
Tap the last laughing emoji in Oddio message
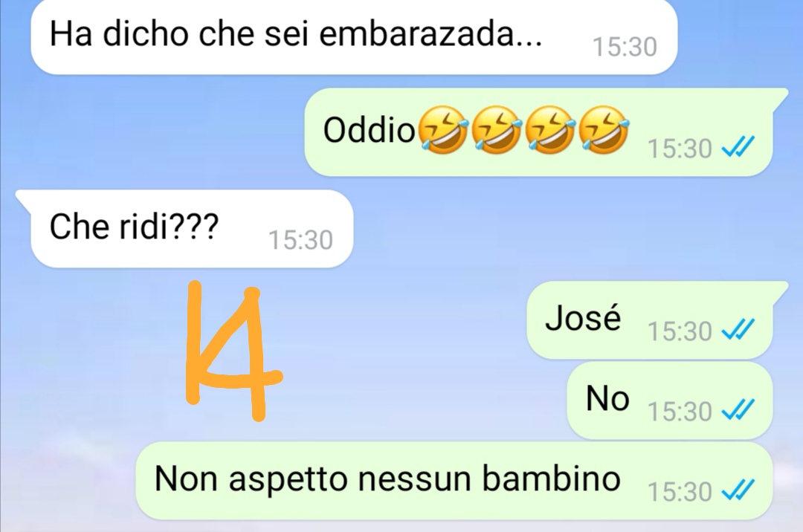[604, 130]
